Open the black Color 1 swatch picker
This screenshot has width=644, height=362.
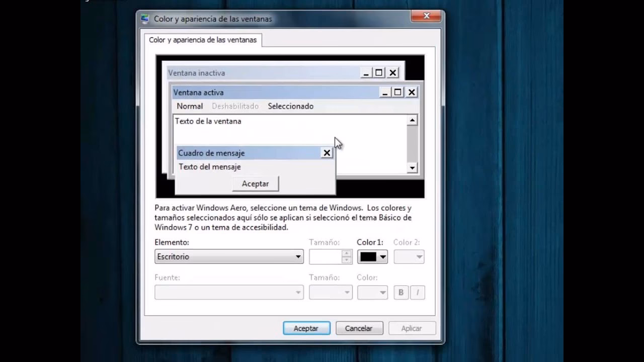pos(372,256)
